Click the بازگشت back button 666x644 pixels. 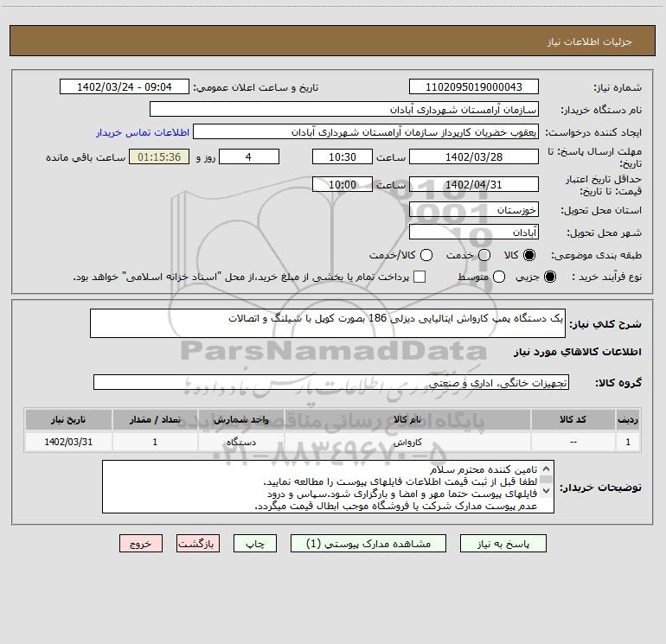[x=198, y=544]
